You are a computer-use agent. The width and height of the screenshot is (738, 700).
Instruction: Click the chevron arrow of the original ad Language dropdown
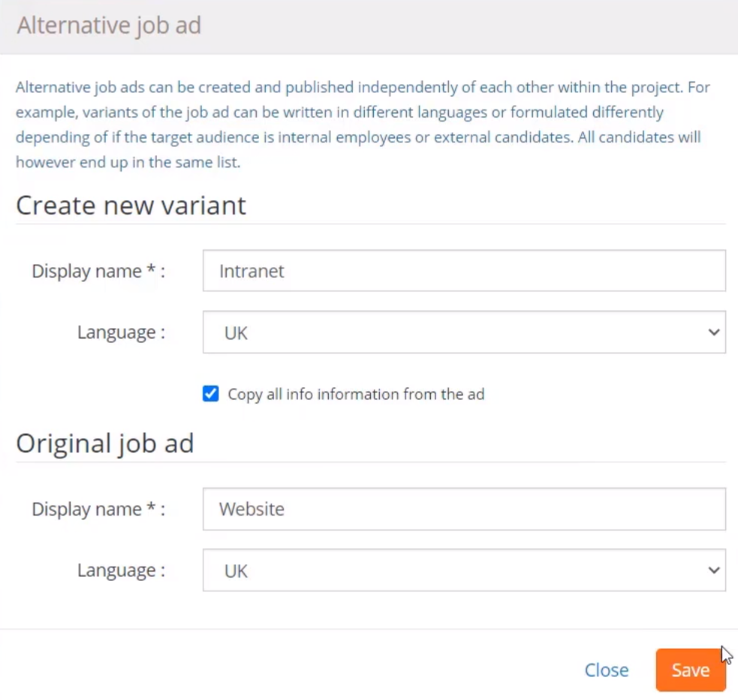(x=713, y=570)
